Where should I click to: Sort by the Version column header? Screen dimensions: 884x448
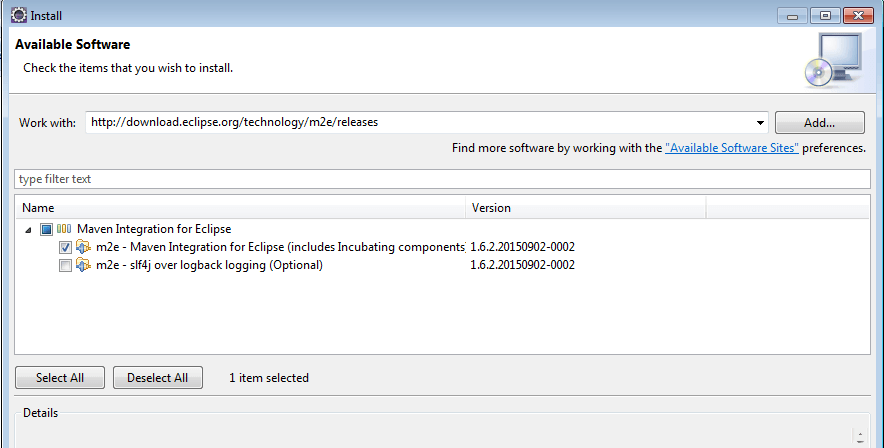[x=586, y=208]
